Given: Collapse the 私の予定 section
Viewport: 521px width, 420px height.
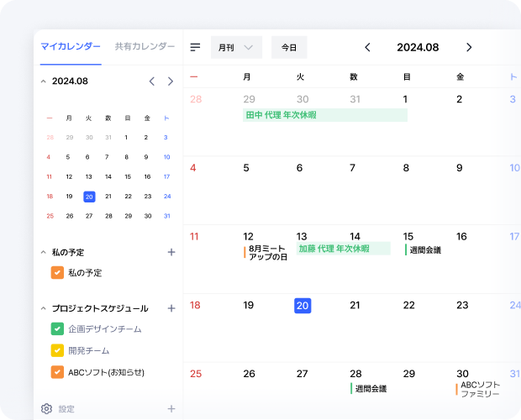Looking at the screenshot, I should [x=44, y=252].
